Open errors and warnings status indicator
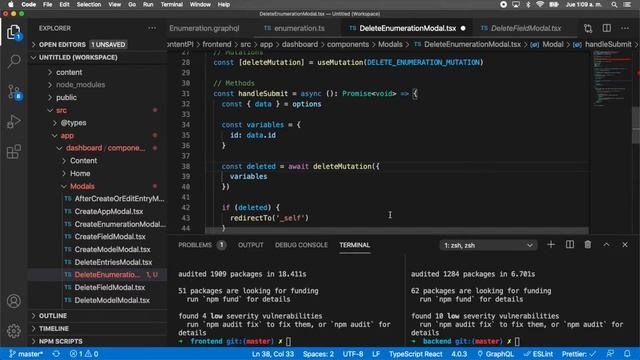 pyautogui.click(x=84, y=354)
